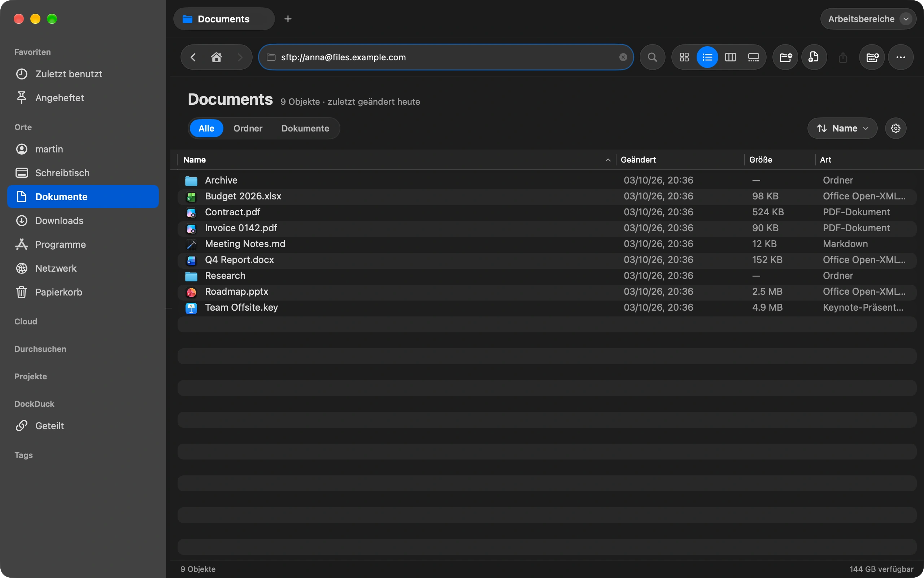Go to home folder via house icon
924x578 pixels.
click(217, 57)
